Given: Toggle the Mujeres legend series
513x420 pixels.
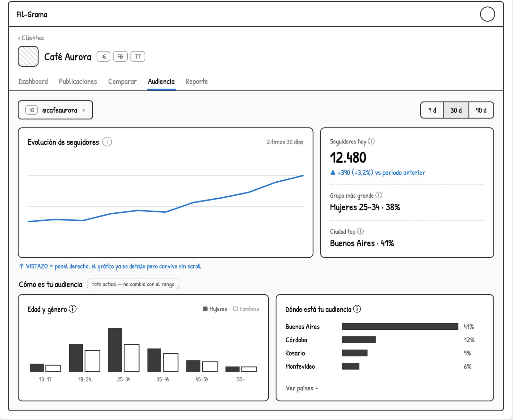Looking at the screenshot, I should [215, 309].
